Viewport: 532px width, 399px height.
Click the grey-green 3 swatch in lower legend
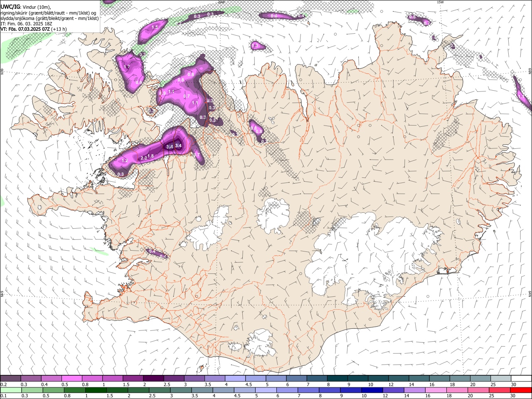pyautogui.click(x=180, y=390)
